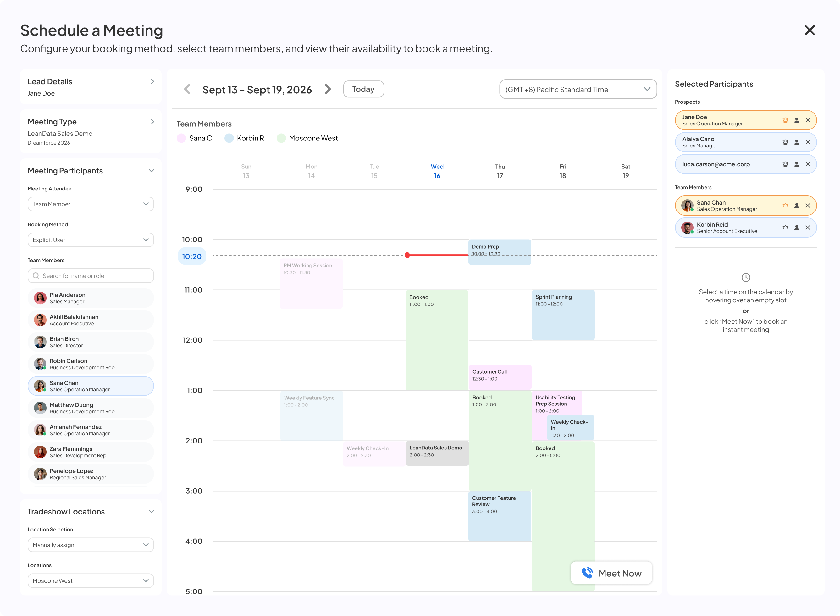
Task: Collapse the Meeting Participants section
Action: pos(152,171)
